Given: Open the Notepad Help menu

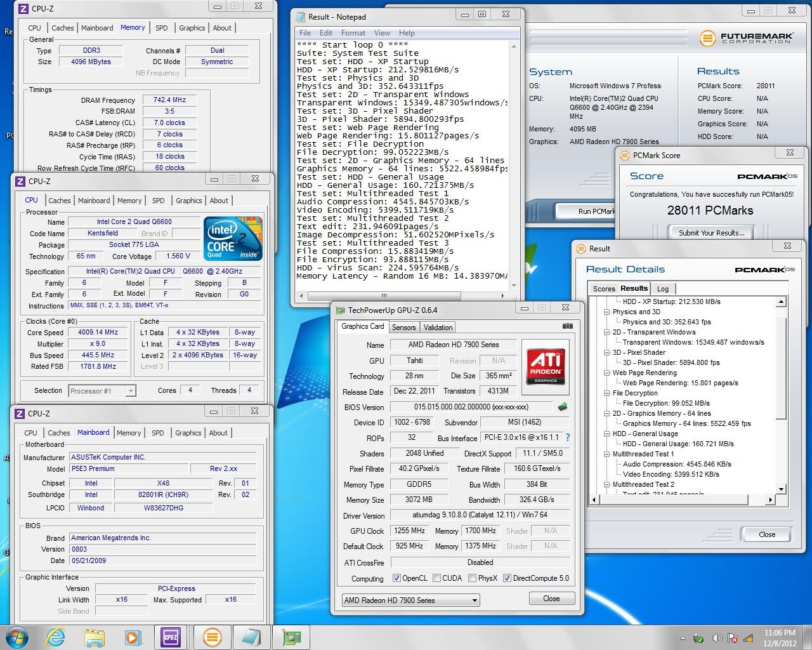Looking at the screenshot, I should [x=407, y=33].
